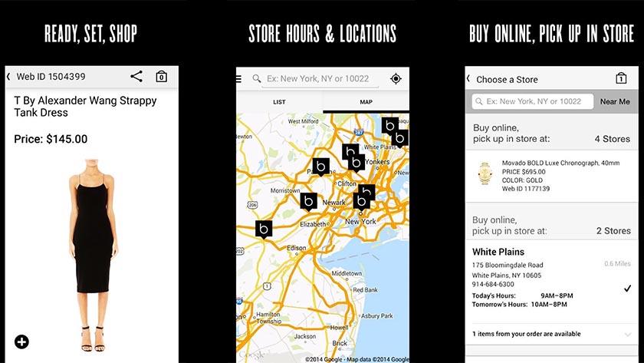
Task: Tap Movado BOLD Luxe Chronograph title
Action: 560,163
